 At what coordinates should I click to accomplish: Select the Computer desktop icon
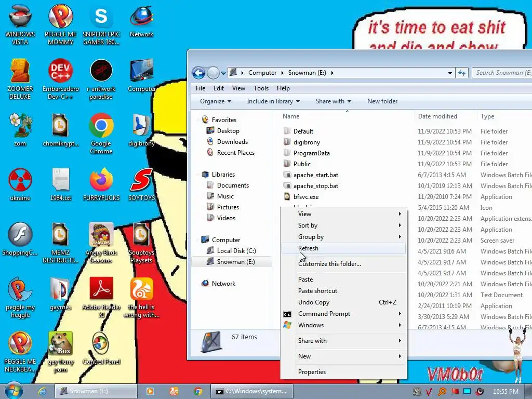(141, 76)
